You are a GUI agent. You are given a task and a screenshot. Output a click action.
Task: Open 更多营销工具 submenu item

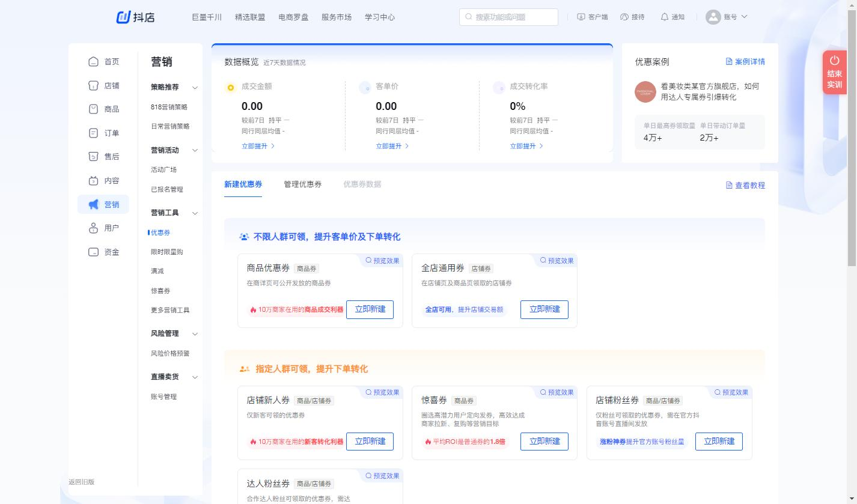pos(170,310)
